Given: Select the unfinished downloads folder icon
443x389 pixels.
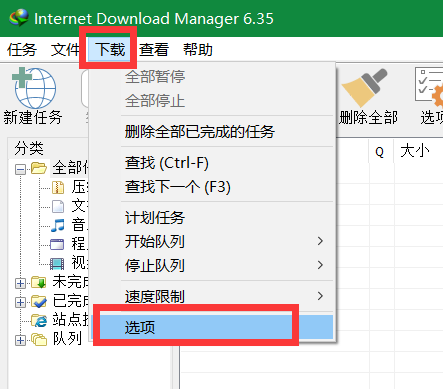Looking at the screenshot, I should point(39,282).
